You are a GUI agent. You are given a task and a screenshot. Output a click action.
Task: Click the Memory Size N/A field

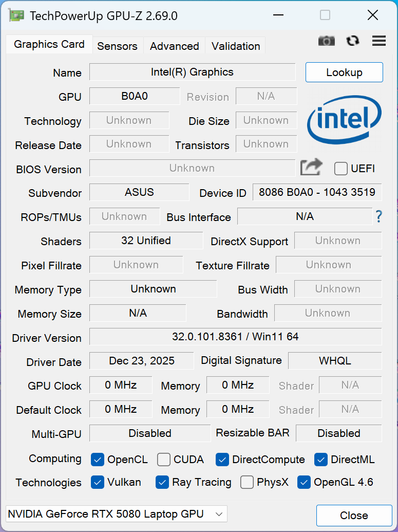[138, 313]
